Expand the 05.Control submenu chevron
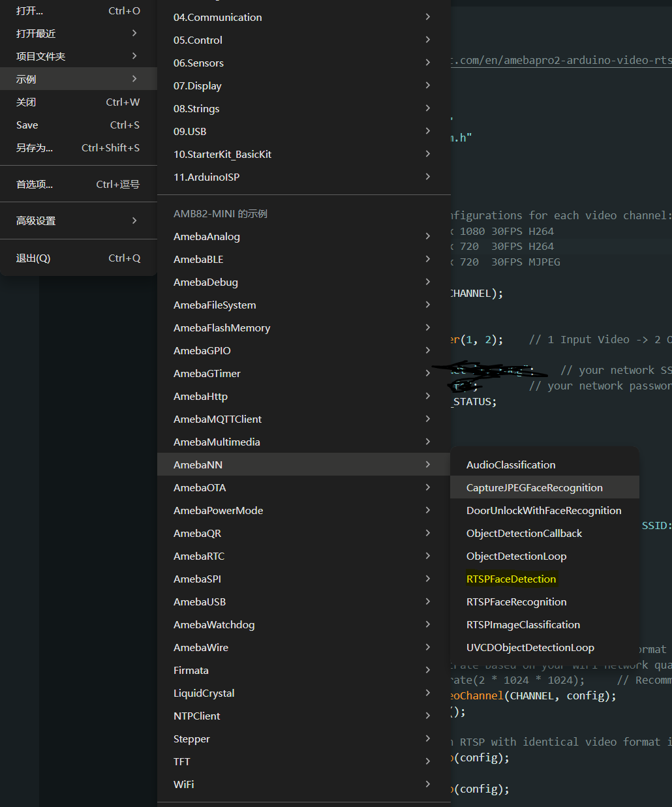This screenshot has height=807, width=672. coord(428,40)
